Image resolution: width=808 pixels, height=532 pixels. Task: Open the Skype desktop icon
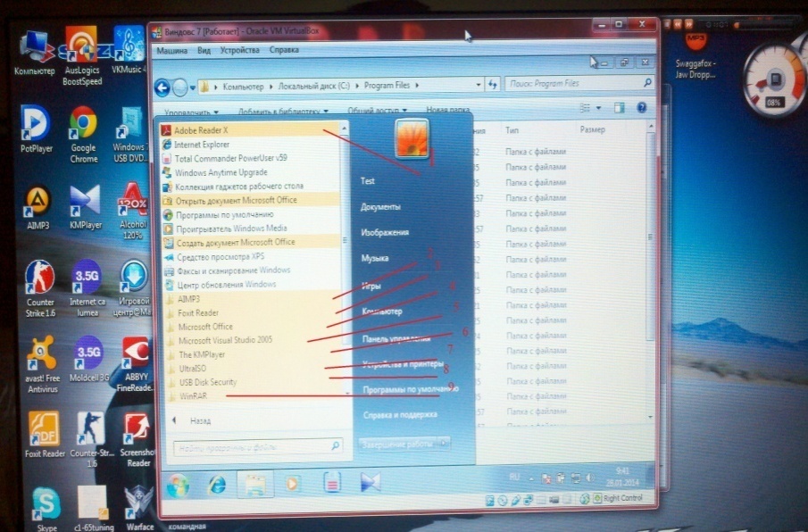point(46,509)
